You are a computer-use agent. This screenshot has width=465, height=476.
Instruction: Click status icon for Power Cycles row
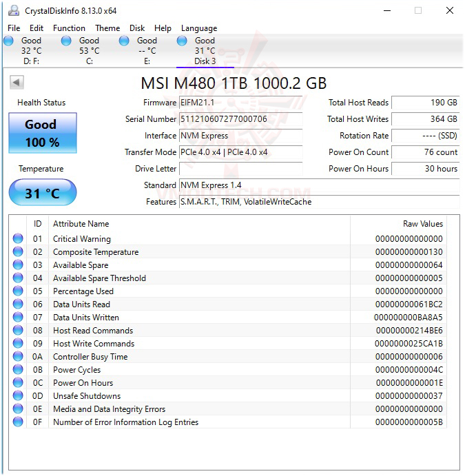18,369
